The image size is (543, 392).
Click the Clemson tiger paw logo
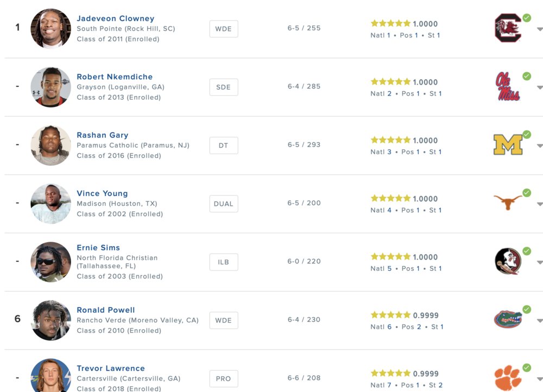pyautogui.click(x=508, y=378)
